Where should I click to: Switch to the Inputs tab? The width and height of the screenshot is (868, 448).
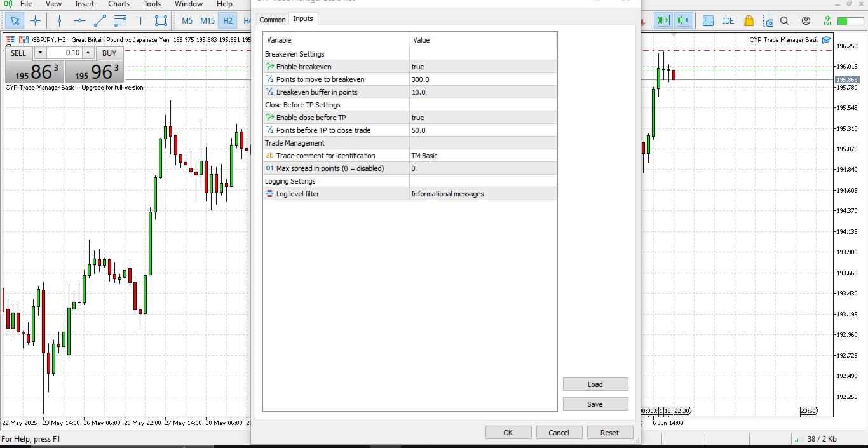(x=303, y=18)
